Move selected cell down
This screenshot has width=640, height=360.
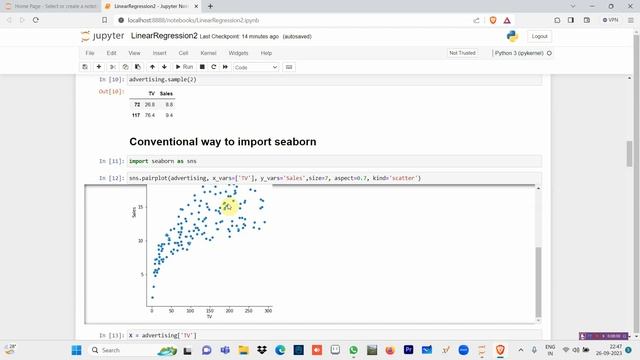pyautogui.click(x=164, y=67)
